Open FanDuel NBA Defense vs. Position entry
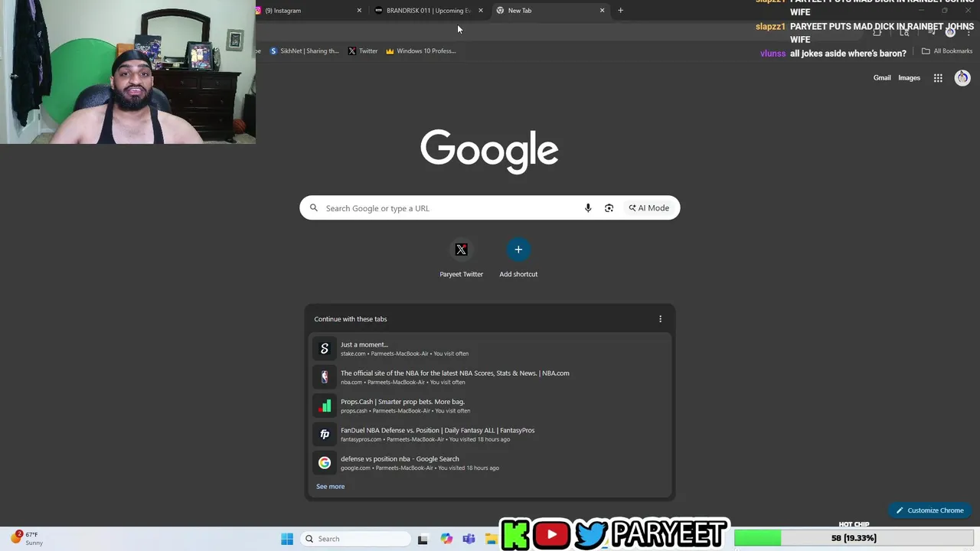Viewport: 980px width, 551px height. tap(490, 435)
